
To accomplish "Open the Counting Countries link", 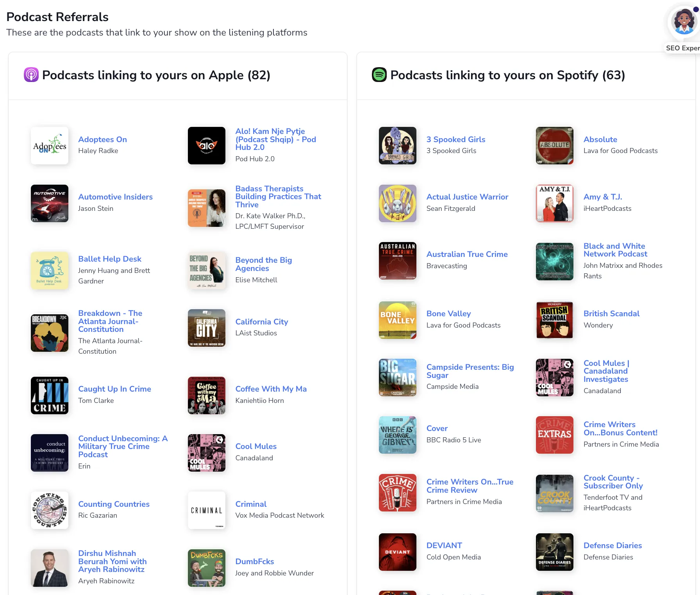I will pos(114,504).
